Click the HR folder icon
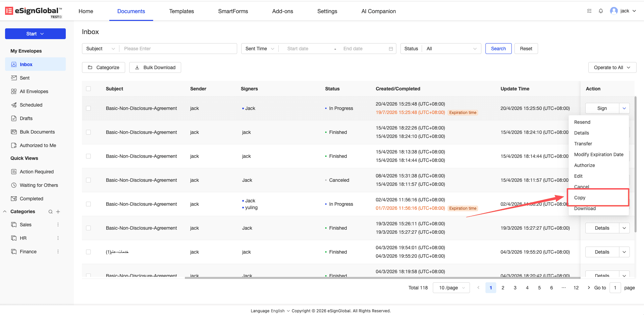Viewport: 644px width, 315px height. 14,238
